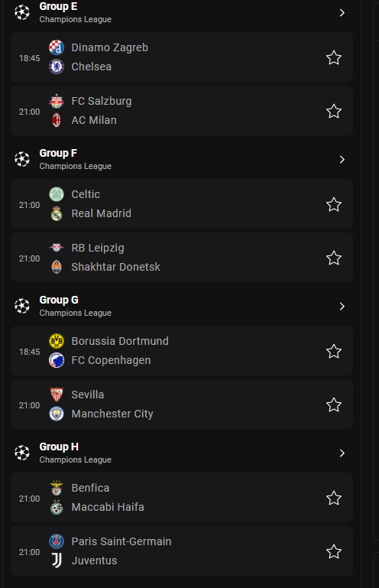
Task: Open the Group G Champions League header
Action: (181, 306)
